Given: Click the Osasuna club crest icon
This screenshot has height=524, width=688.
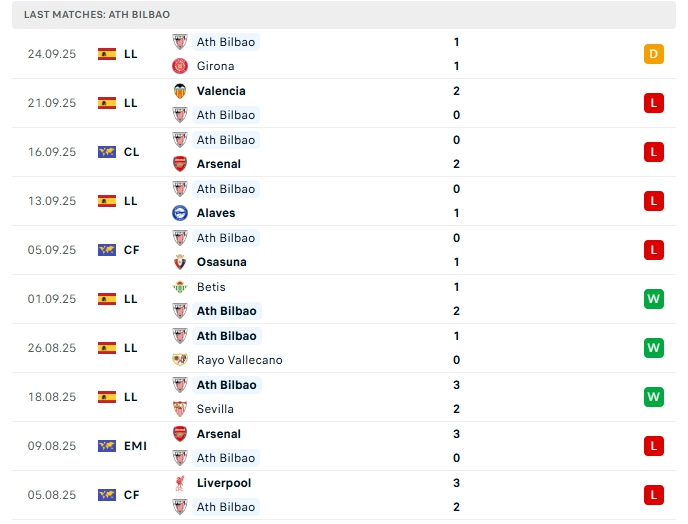Looking at the screenshot, I should [x=180, y=262].
